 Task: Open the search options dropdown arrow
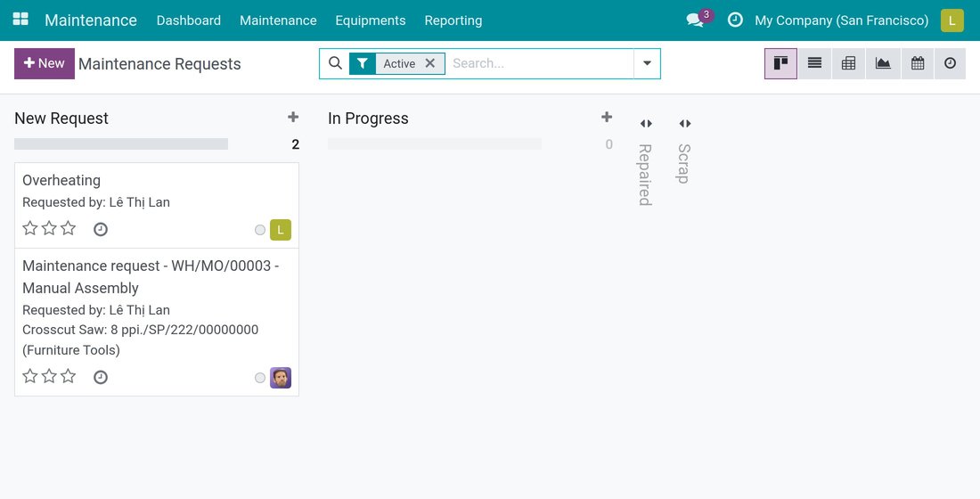pyautogui.click(x=647, y=63)
